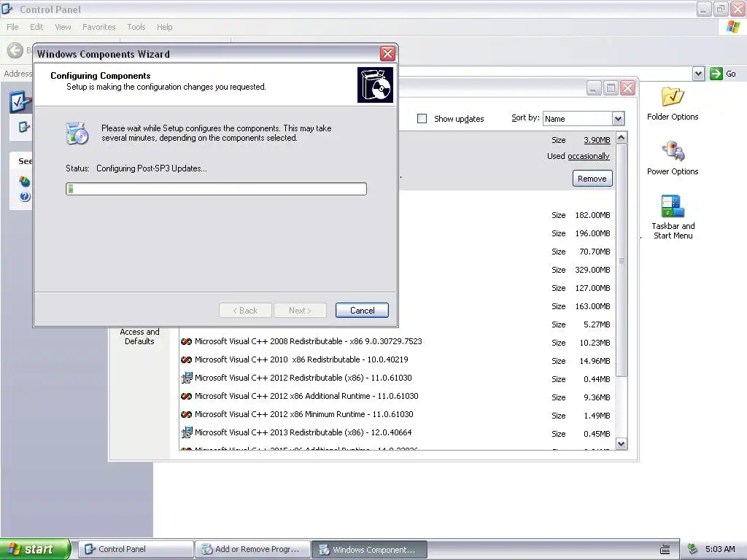Click the Used occasionally link
747x560 pixels.
(589, 156)
